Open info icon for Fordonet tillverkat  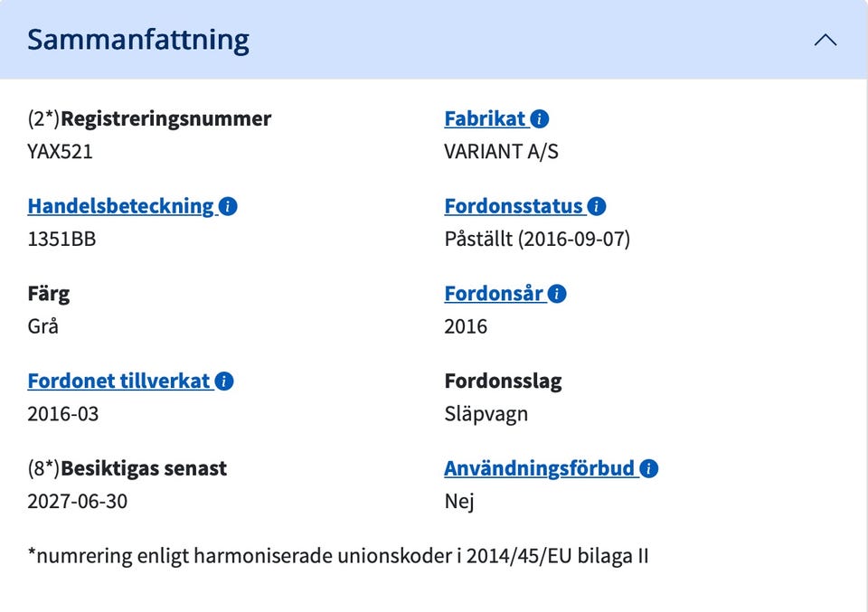[224, 381]
